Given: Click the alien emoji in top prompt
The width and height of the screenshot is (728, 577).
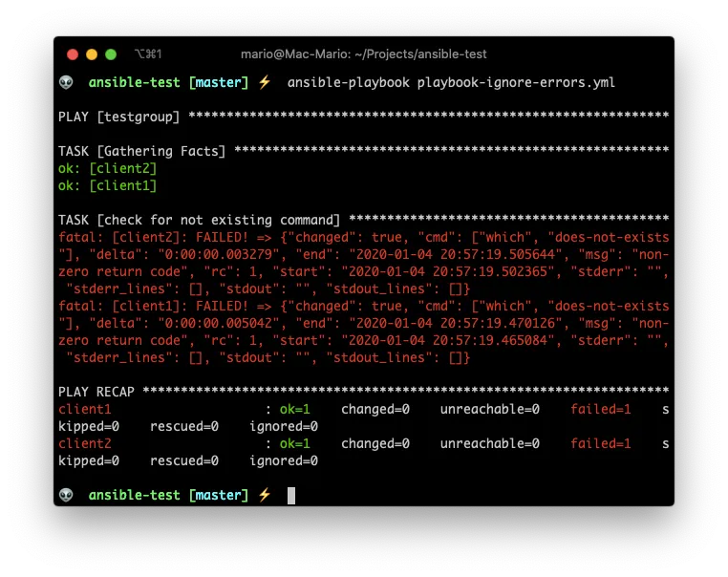Looking at the screenshot, I should 66,82.
